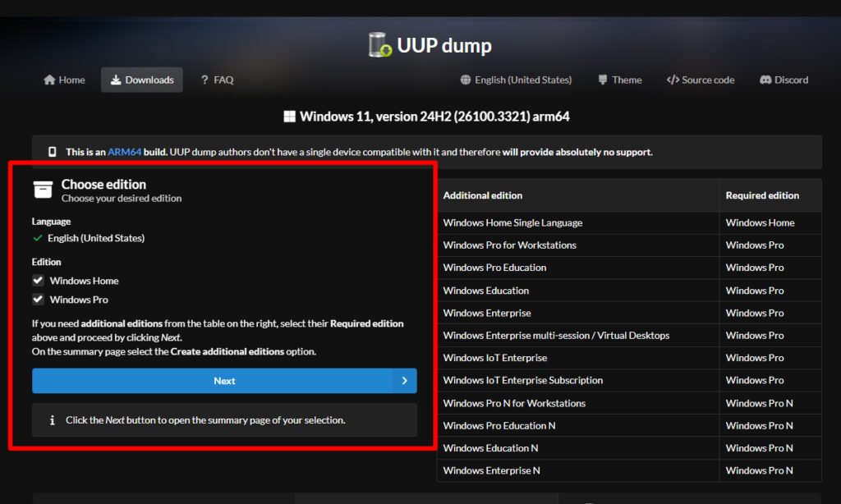This screenshot has width=841, height=504.
Task: Click the Theme paintbrush icon
Action: point(603,80)
